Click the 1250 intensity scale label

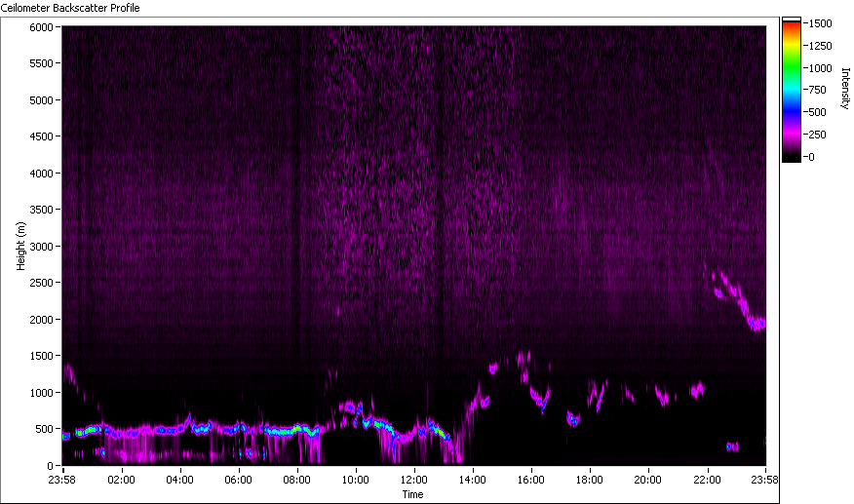click(x=820, y=46)
